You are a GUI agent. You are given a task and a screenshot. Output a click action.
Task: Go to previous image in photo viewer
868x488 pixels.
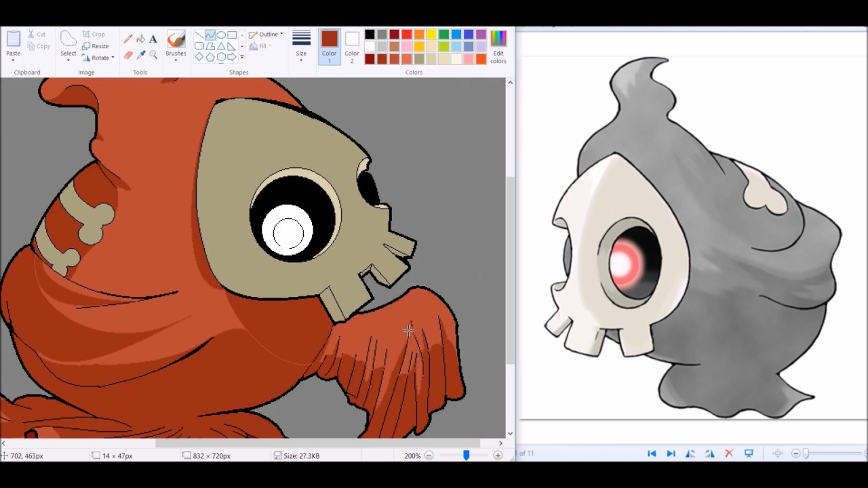pyautogui.click(x=652, y=453)
